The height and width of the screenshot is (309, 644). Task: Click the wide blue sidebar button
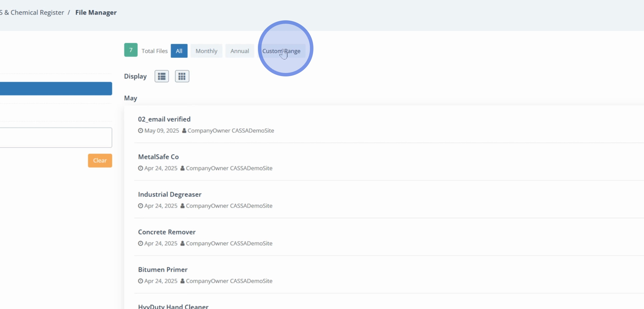point(56,89)
